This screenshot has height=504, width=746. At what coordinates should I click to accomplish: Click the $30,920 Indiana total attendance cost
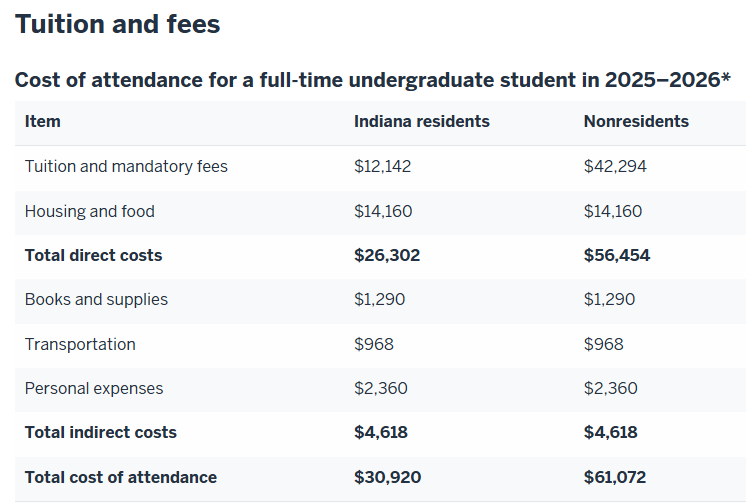pyautogui.click(x=387, y=478)
